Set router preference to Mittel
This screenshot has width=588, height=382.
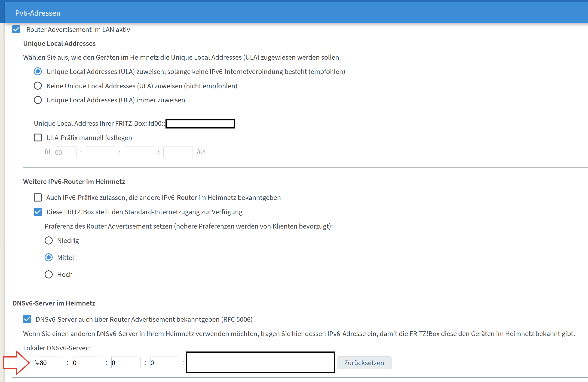[49, 257]
